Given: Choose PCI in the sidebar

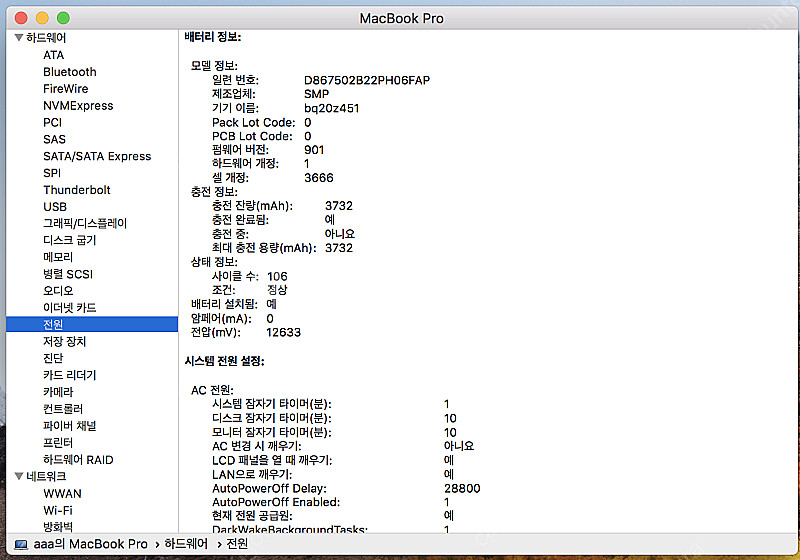Looking at the screenshot, I should point(53,122).
